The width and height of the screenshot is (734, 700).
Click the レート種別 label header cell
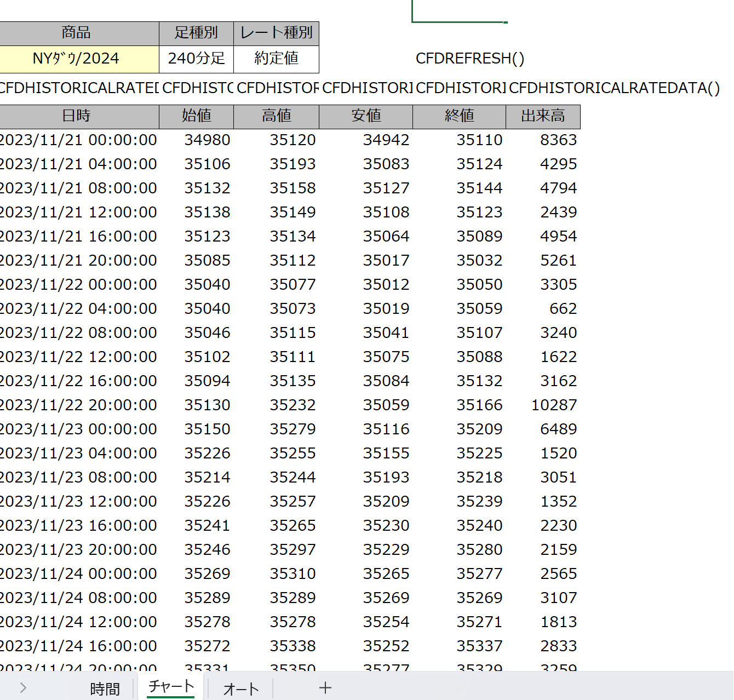tap(276, 33)
